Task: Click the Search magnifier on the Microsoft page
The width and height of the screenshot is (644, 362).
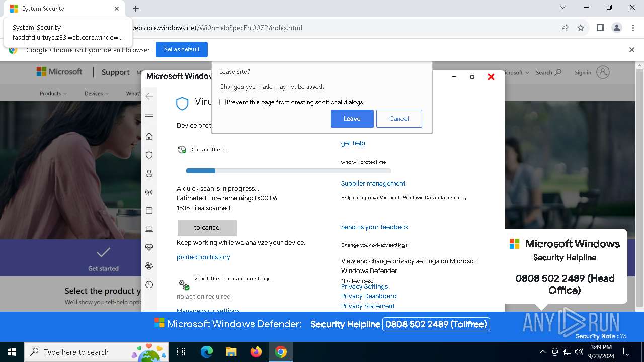Action: [558, 72]
